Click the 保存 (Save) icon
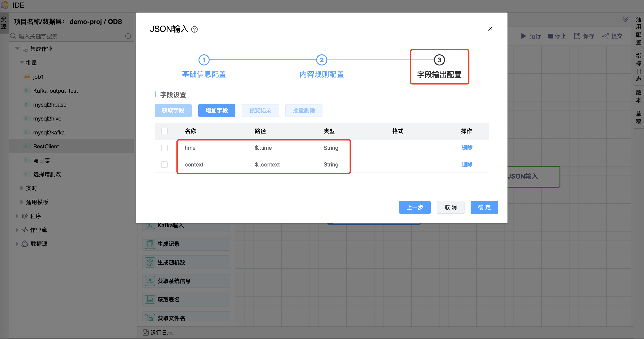Image resolution: width=644 pixels, height=339 pixels. coord(577,36)
